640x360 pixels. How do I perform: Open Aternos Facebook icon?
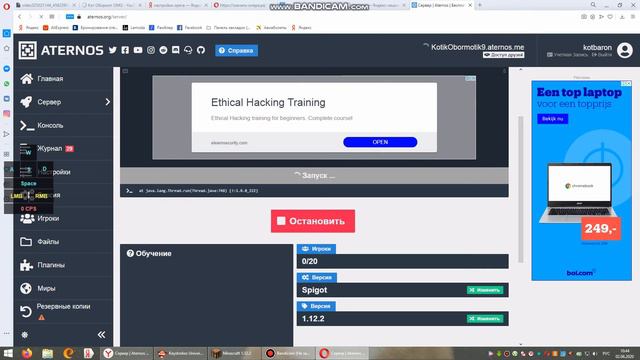point(125,50)
